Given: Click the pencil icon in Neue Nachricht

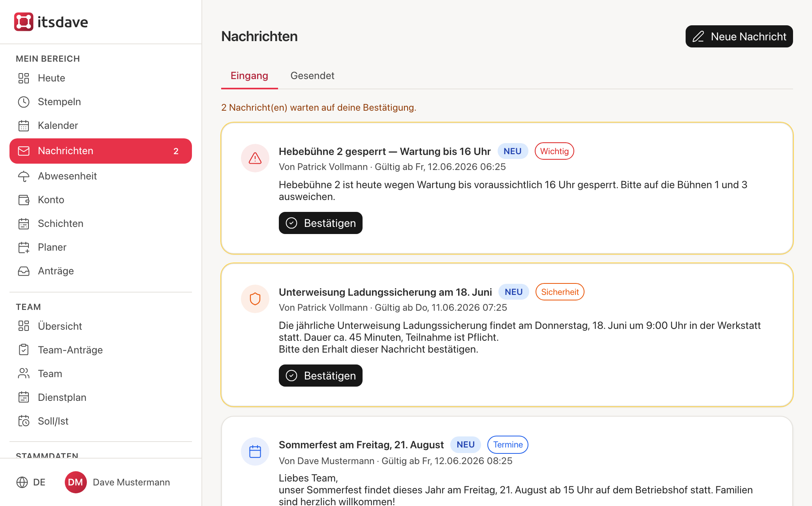Looking at the screenshot, I should pos(698,36).
